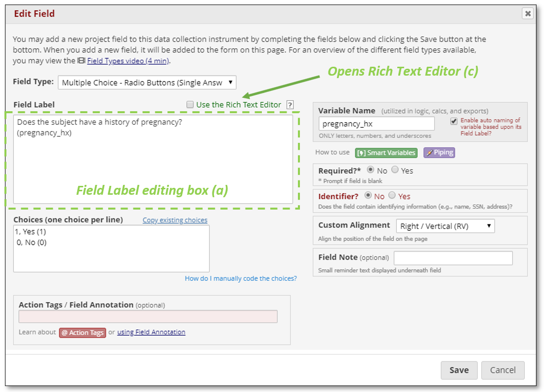Enable the Use the Rich Text Editor checkbox
544x392 pixels.
pos(190,104)
